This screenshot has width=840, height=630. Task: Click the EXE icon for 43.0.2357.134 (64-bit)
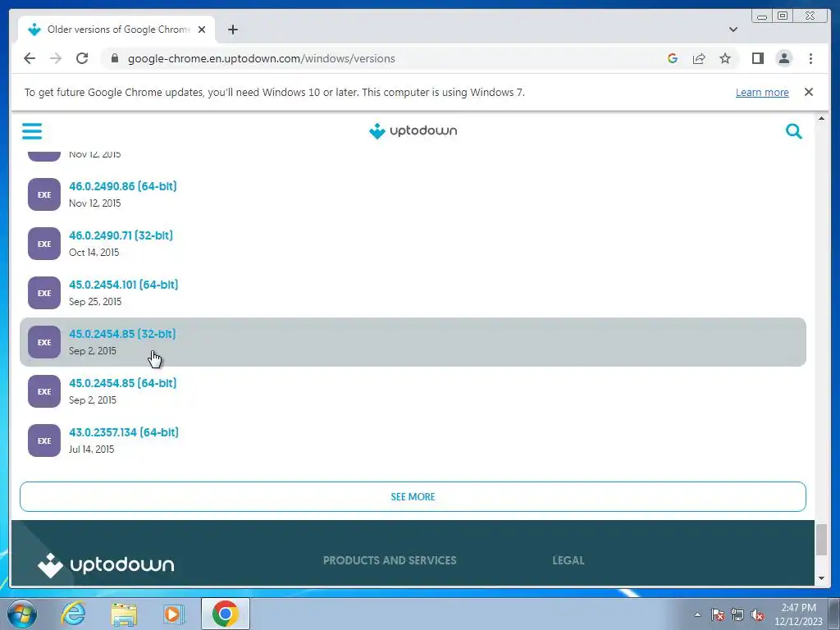pyautogui.click(x=44, y=441)
